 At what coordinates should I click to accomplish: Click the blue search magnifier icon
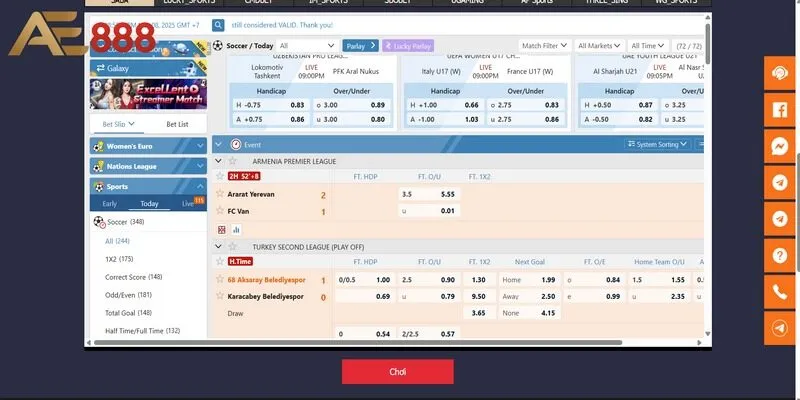coord(218,24)
